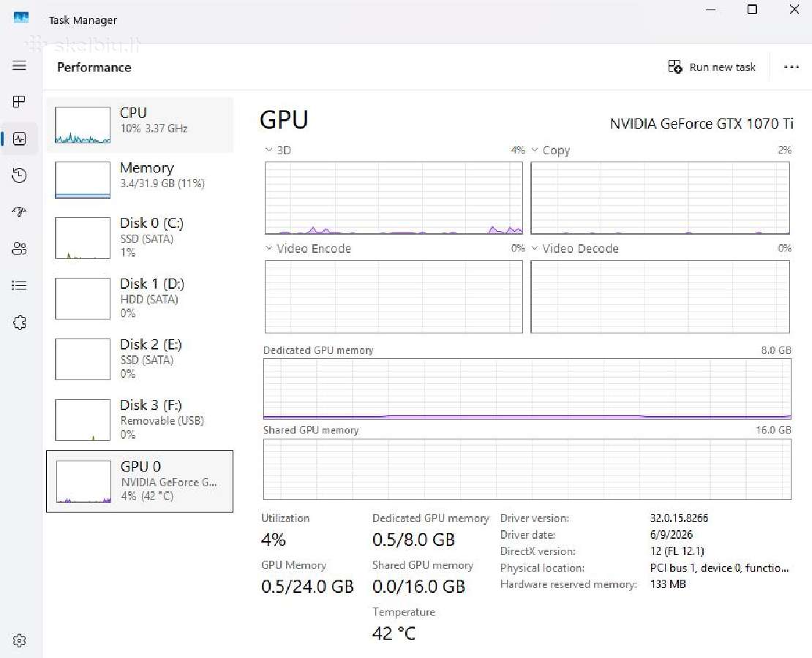
Task: Close the Task Manager window
Action: point(794,10)
